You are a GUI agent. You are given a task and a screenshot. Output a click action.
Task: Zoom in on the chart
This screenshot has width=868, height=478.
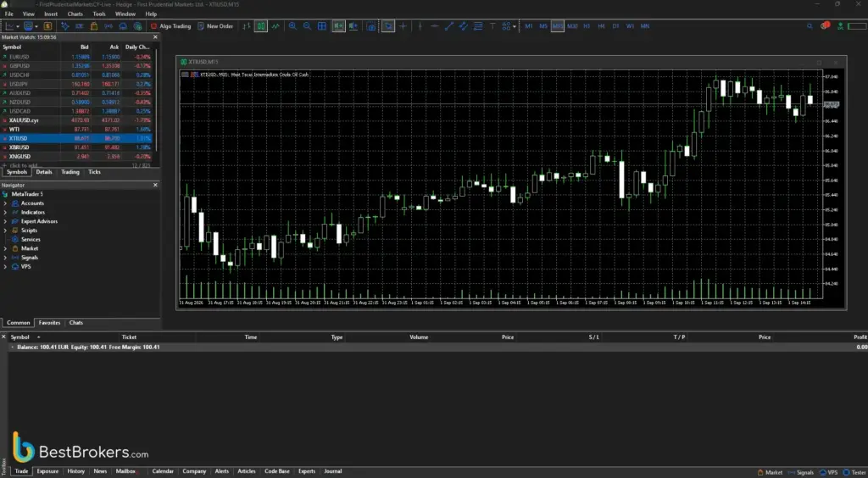point(292,26)
